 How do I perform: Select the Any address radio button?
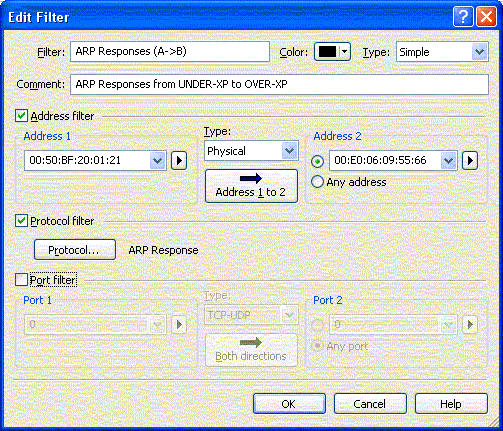coord(317,182)
